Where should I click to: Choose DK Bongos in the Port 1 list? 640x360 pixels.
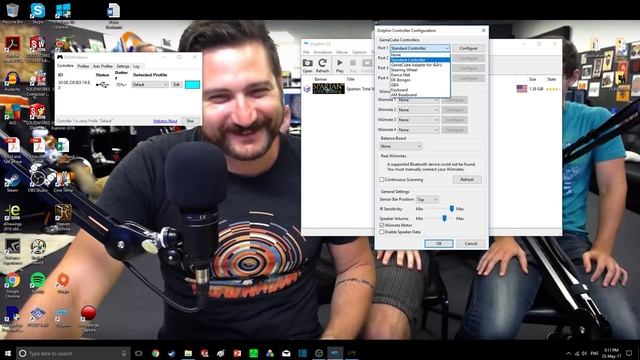coord(420,80)
